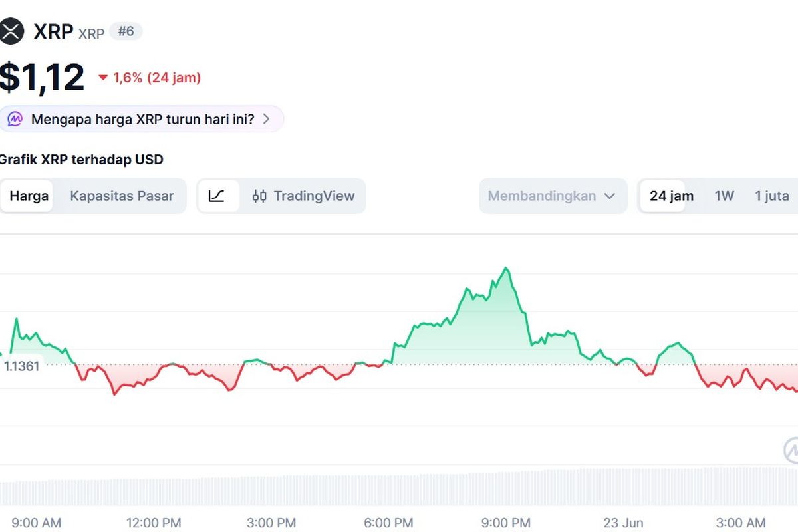
Task: Click the 3:00 AM axis label
Action: click(741, 523)
